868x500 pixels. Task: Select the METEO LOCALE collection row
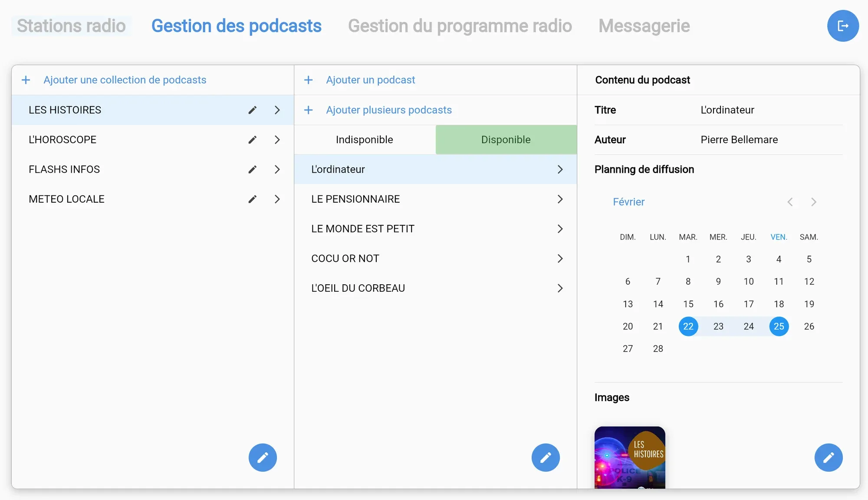pyautogui.click(x=153, y=199)
